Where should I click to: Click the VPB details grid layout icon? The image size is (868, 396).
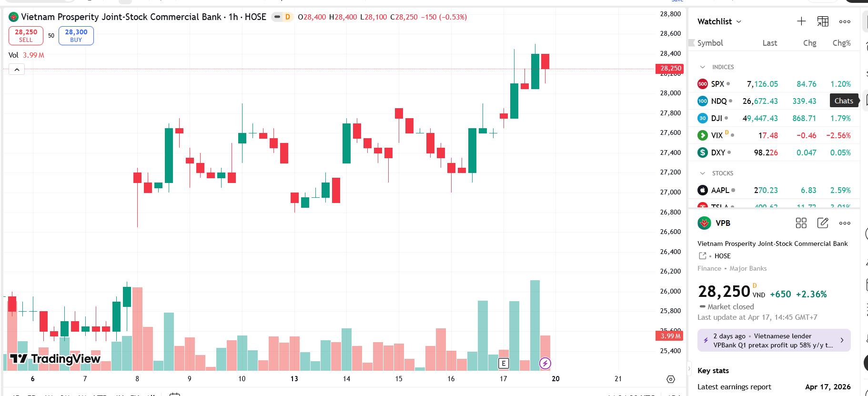pos(801,223)
